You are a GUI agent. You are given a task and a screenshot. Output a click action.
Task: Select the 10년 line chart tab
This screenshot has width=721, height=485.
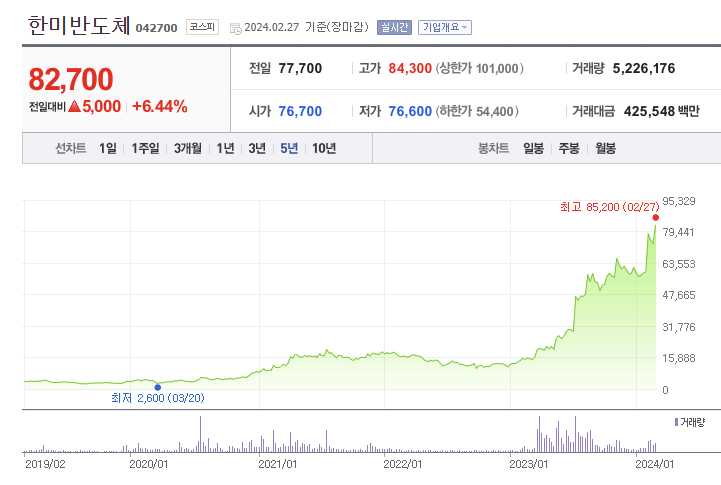(324, 148)
